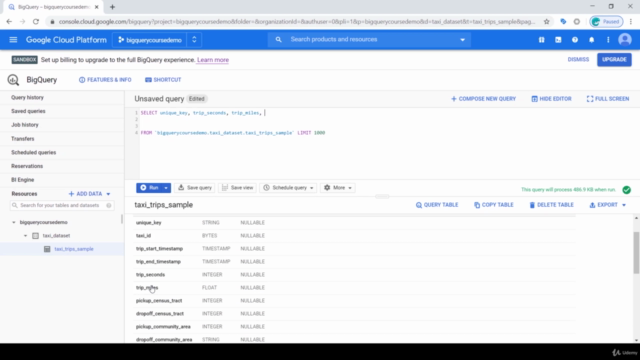Image resolution: width=640 pixels, height=360 pixels.
Task: Open Reservations page
Action: coord(27,166)
